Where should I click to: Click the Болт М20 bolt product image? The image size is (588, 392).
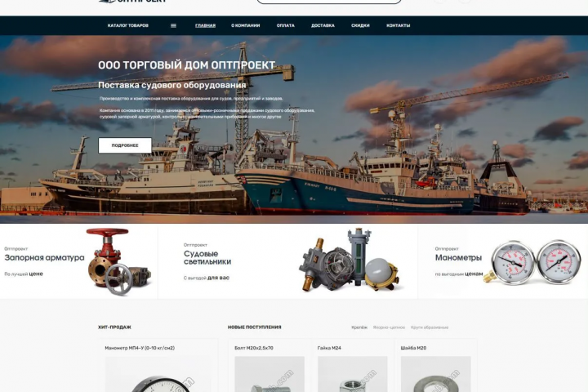tap(269, 374)
